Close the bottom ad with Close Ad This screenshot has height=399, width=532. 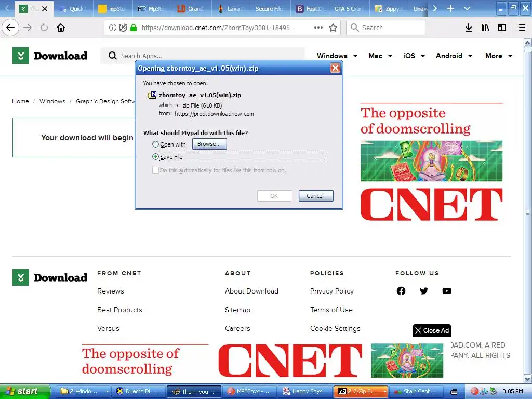pyautogui.click(x=432, y=330)
